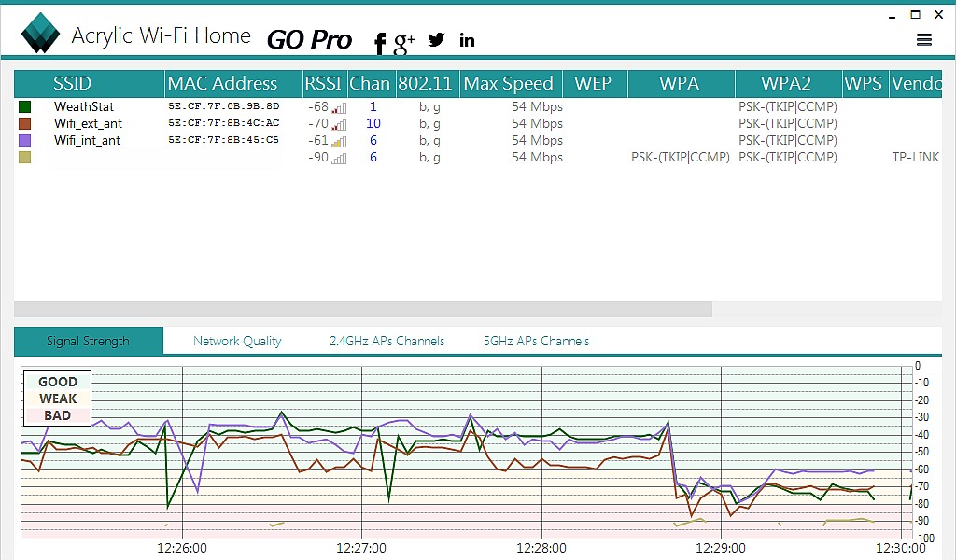Switch to the Signal Strength tab
The image size is (956, 560).
pos(89,341)
